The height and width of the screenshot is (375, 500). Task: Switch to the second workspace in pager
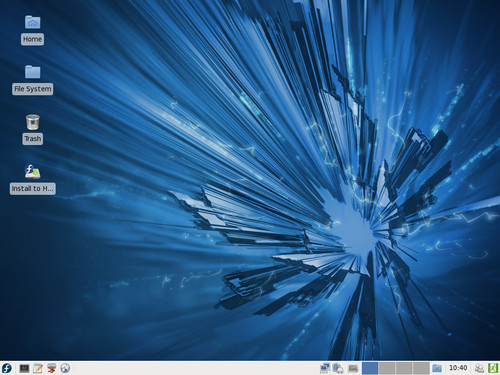point(387,368)
